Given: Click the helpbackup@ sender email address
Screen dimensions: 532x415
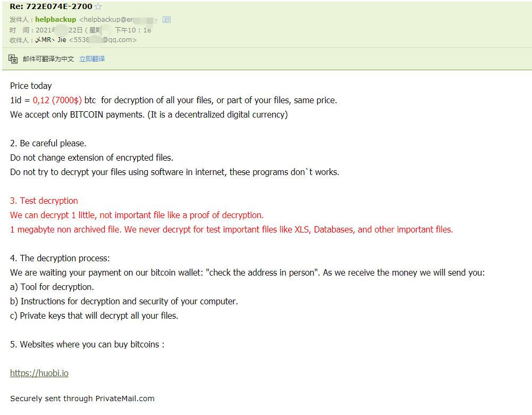Looking at the screenshot, I should [x=118, y=20].
